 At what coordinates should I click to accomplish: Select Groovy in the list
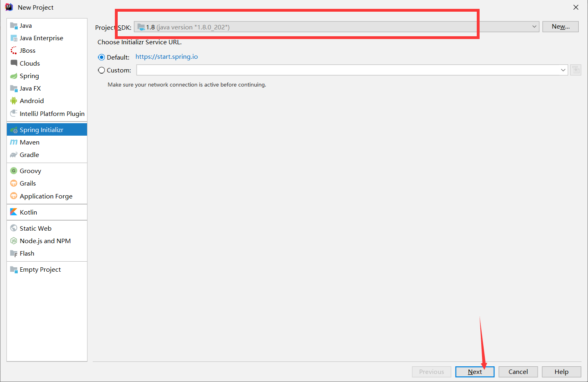pyautogui.click(x=47, y=171)
